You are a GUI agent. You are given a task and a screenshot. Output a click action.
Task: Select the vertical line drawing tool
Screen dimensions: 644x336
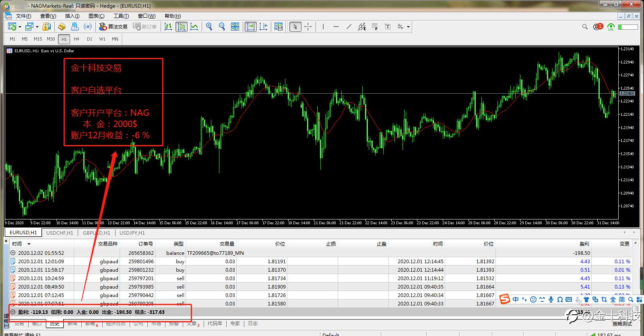(323, 27)
